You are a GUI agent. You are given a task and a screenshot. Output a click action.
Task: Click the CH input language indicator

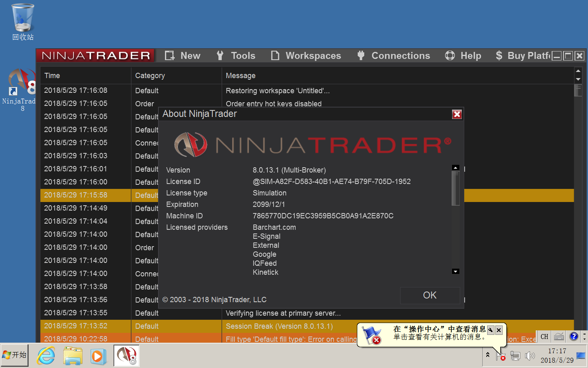pos(544,337)
